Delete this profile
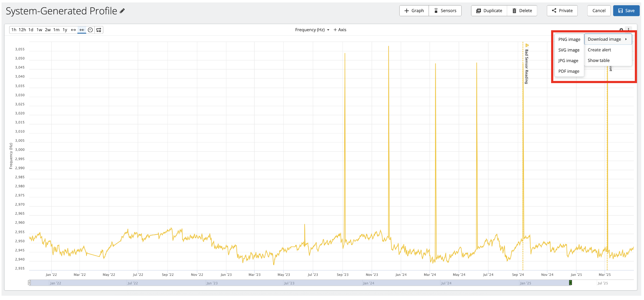This screenshot has height=300, width=644. (x=522, y=11)
